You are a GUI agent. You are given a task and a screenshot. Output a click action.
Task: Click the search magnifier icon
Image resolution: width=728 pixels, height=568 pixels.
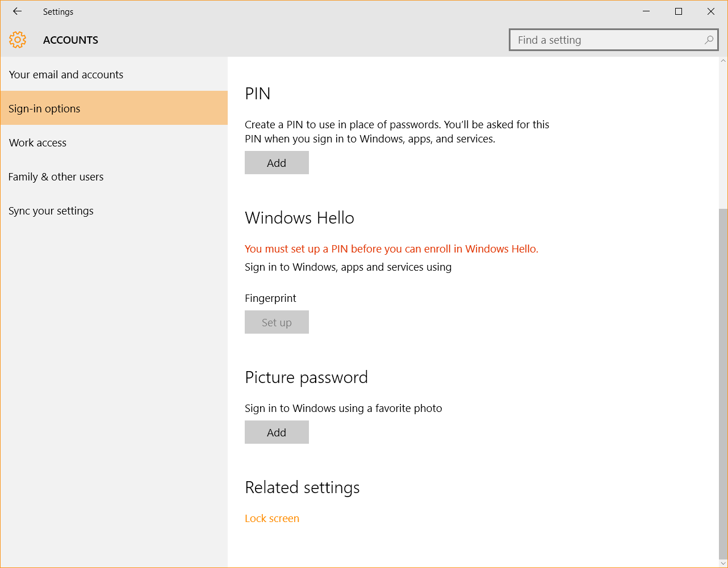709,40
